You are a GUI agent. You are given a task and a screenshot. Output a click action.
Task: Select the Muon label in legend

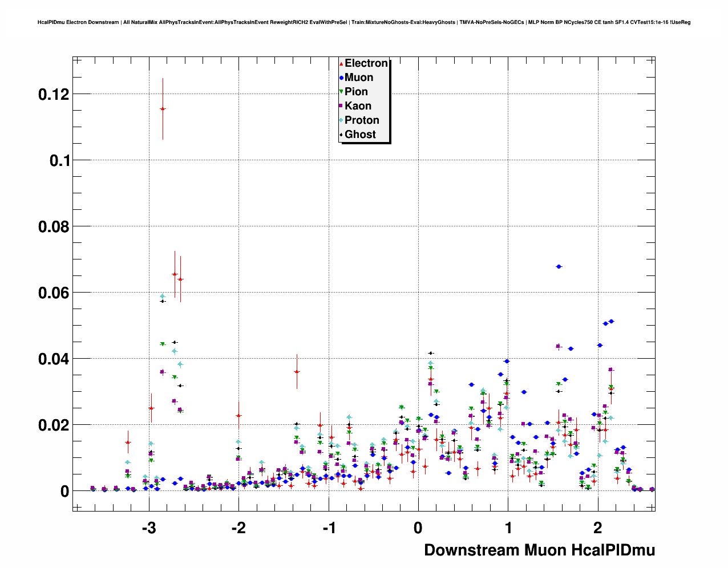tap(359, 78)
